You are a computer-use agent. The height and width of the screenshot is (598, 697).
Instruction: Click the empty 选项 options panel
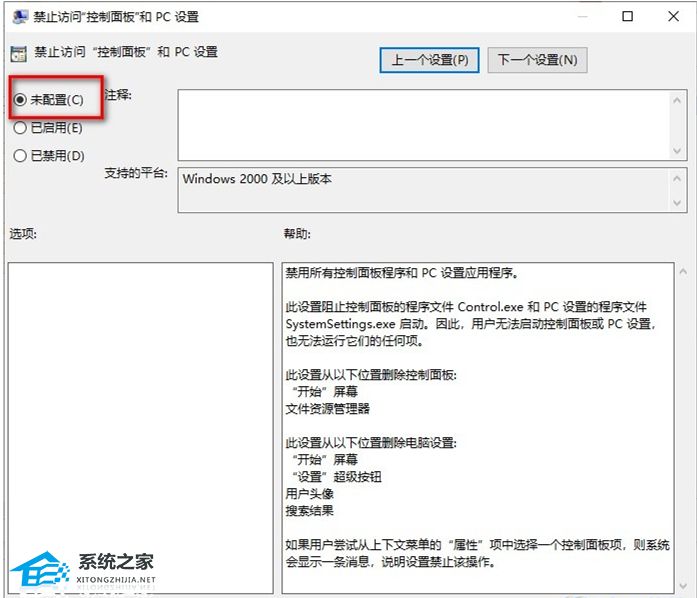(x=140, y=420)
